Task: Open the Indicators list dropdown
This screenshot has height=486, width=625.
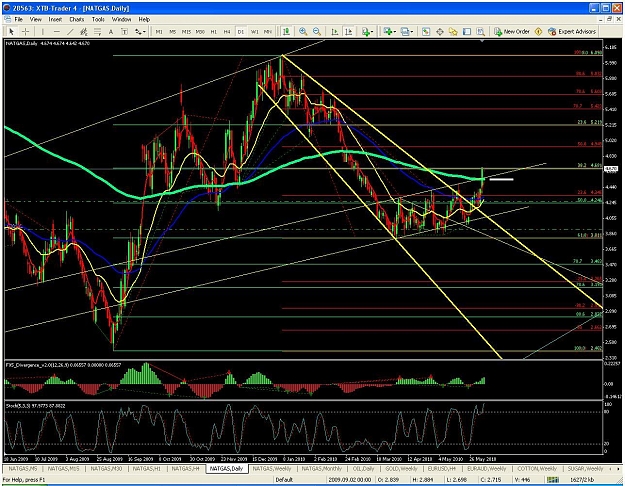Action: pyautogui.click(x=368, y=31)
